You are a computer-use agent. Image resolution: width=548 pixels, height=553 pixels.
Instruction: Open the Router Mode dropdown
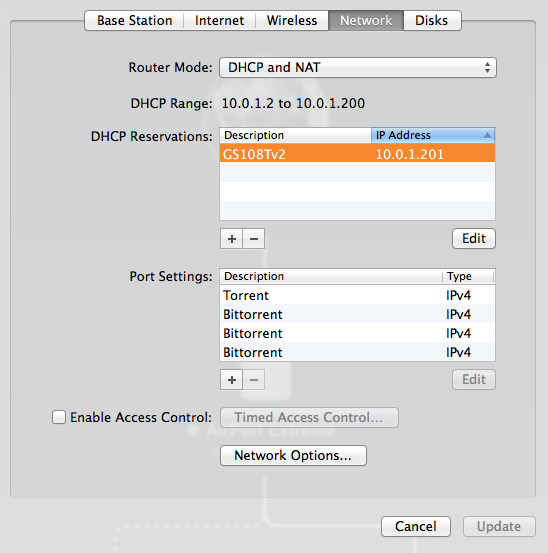pos(358,67)
